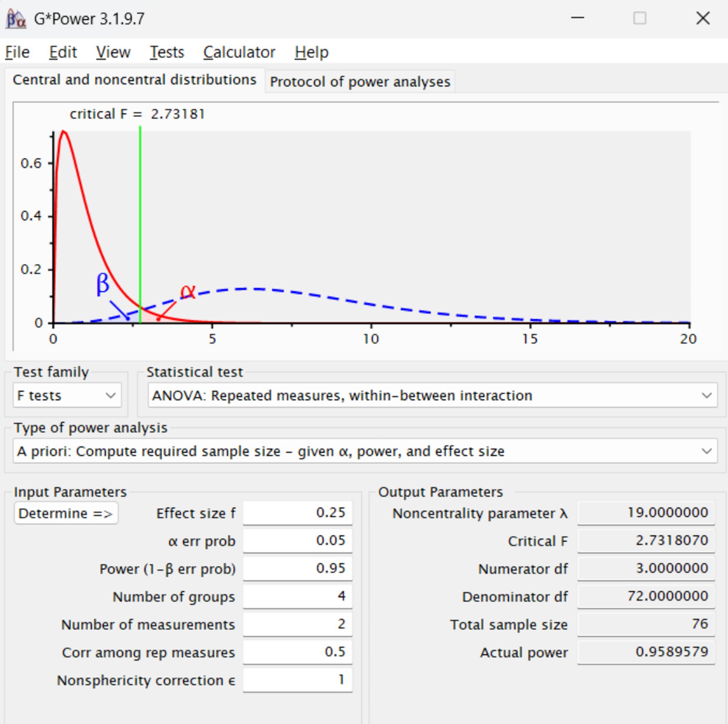Expand the Test family dropdown

click(67, 395)
